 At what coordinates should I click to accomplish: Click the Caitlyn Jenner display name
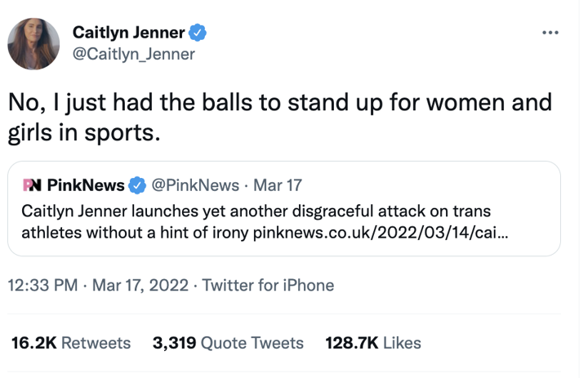(129, 33)
